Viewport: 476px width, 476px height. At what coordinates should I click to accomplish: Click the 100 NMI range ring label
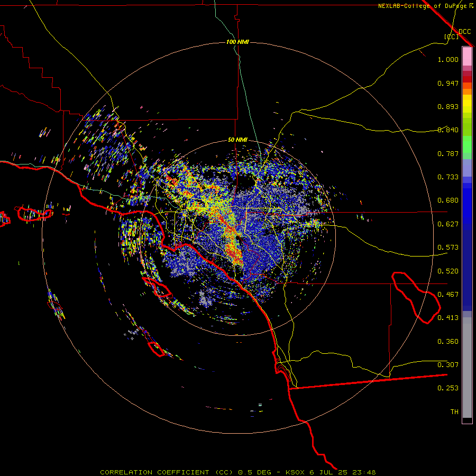coord(237,42)
